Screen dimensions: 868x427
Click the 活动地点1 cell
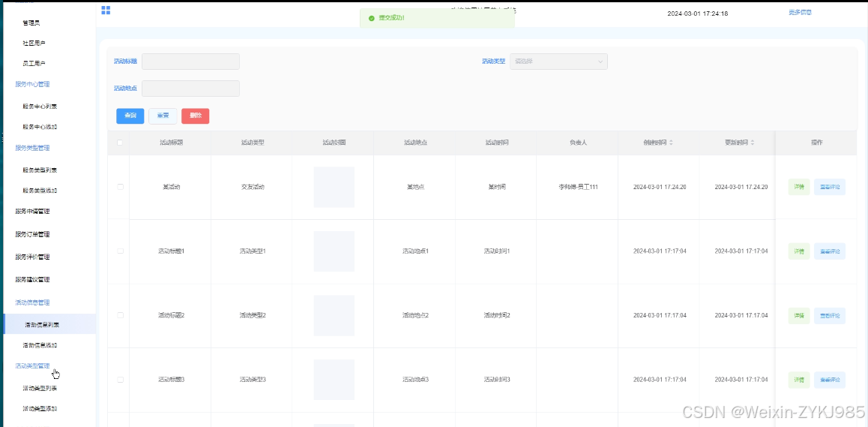click(415, 251)
